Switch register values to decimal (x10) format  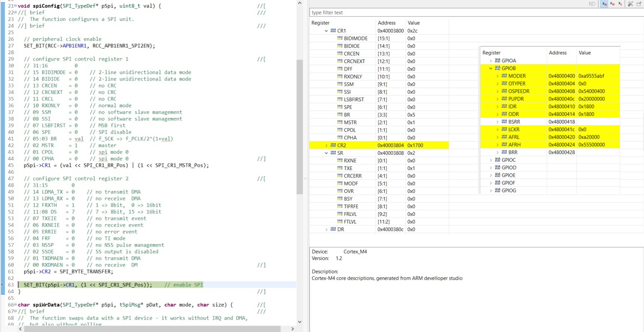coord(612,4)
